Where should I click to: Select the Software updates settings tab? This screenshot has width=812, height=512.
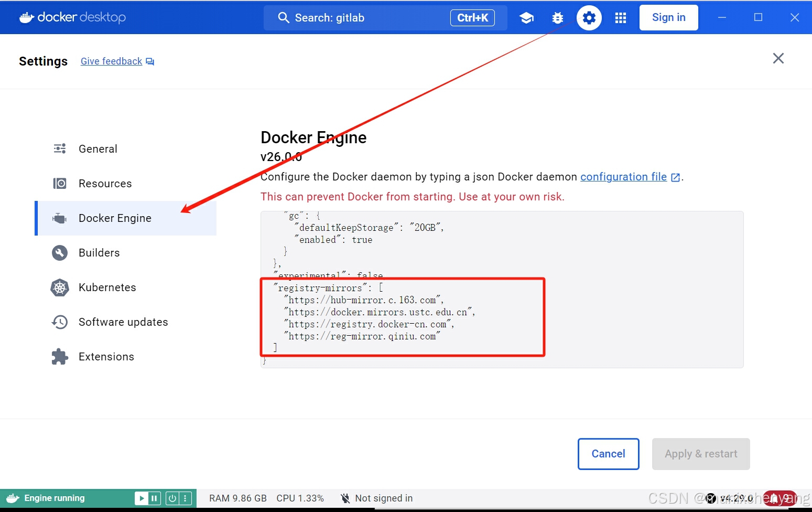coord(126,322)
